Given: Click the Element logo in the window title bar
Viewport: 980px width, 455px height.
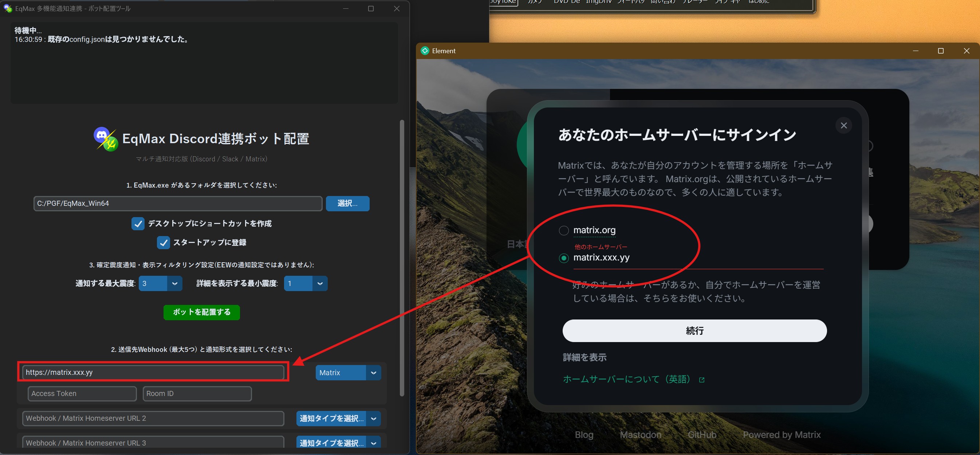Looking at the screenshot, I should [425, 51].
